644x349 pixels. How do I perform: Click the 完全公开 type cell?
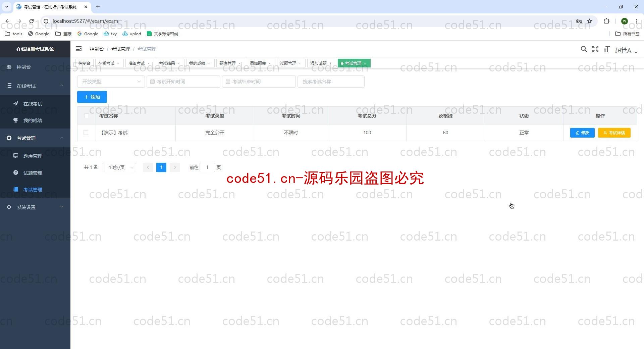click(215, 133)
